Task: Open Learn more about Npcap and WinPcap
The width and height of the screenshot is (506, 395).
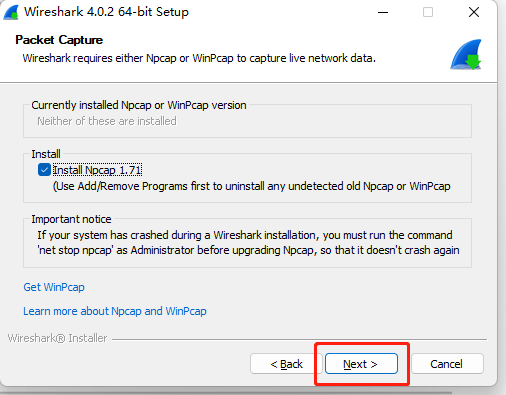Action: [x=115, y=311]
